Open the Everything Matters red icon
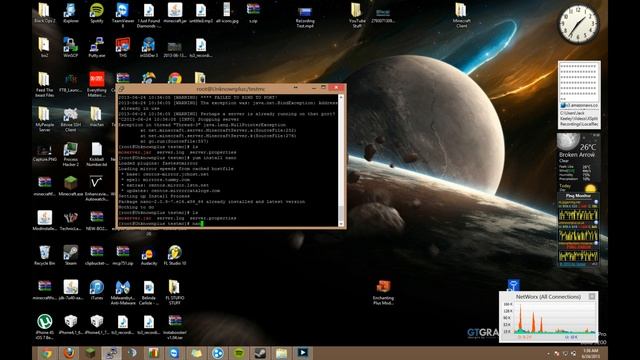 click(97, 84)
